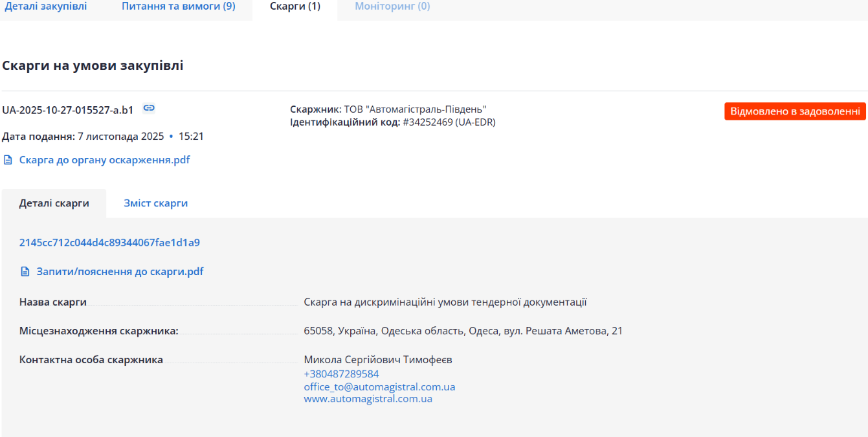Click the file icon beside Запити/пояснення до скарги
This screenshot has height=437, width=868.
pyautogui.click(x=25, y=272)
